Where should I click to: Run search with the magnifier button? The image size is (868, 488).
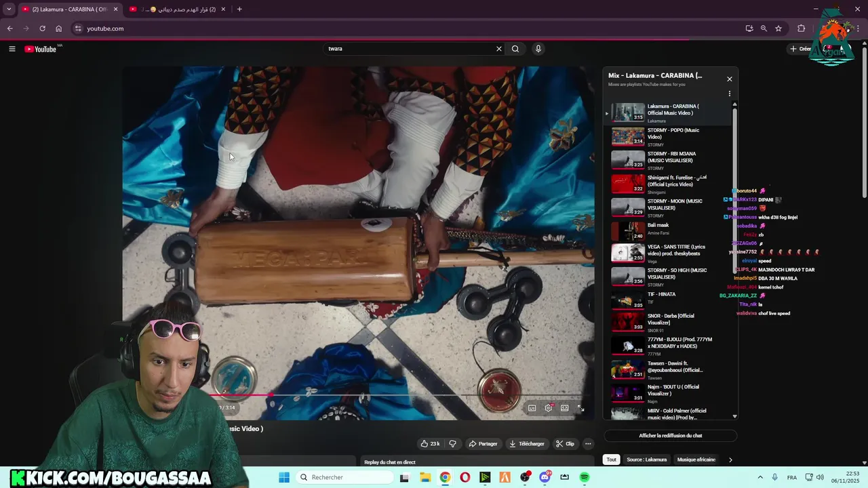(515, 49)
